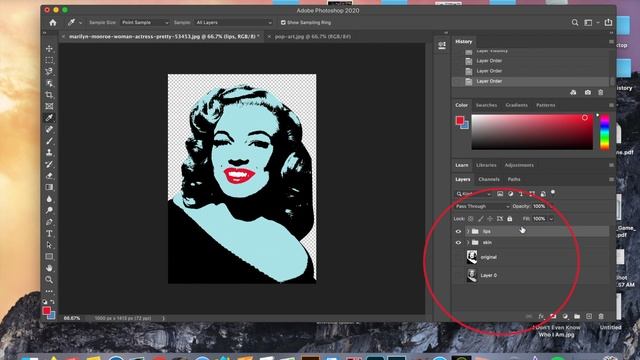
Task: Select the Dodge tool
Action: click(49, 210)
